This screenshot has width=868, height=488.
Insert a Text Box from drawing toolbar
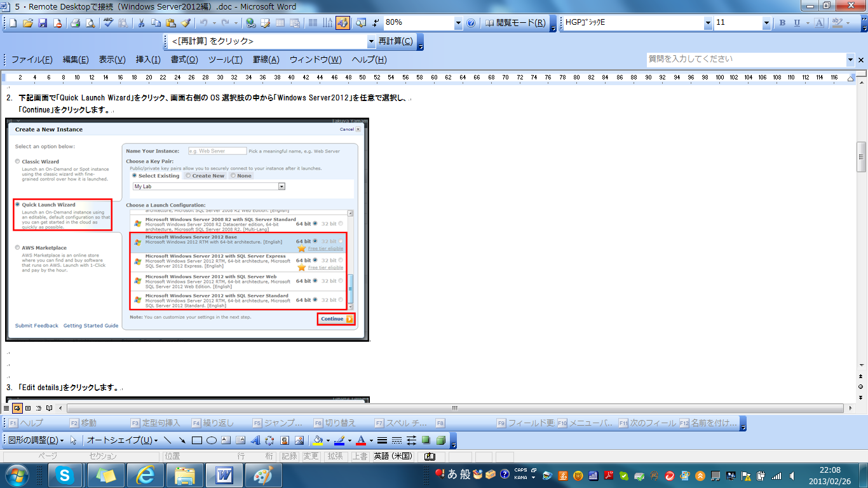pyautogui.click(x=226, y=440)
